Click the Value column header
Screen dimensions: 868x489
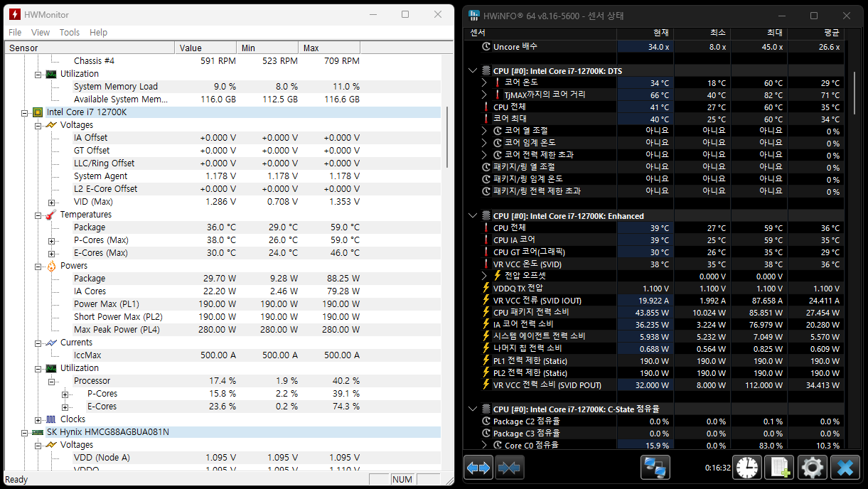(x=206, y=48)
